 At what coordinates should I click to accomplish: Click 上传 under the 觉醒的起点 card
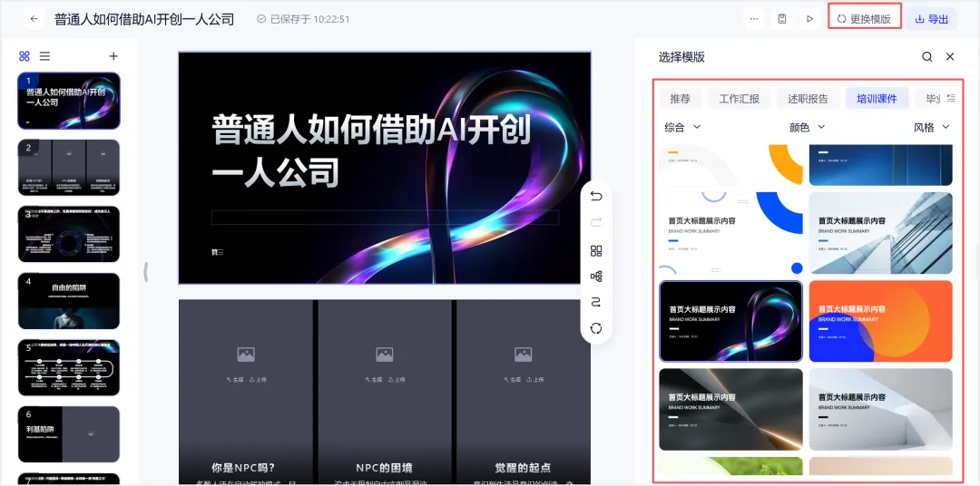pyautogui.click(x=534, y=379)
